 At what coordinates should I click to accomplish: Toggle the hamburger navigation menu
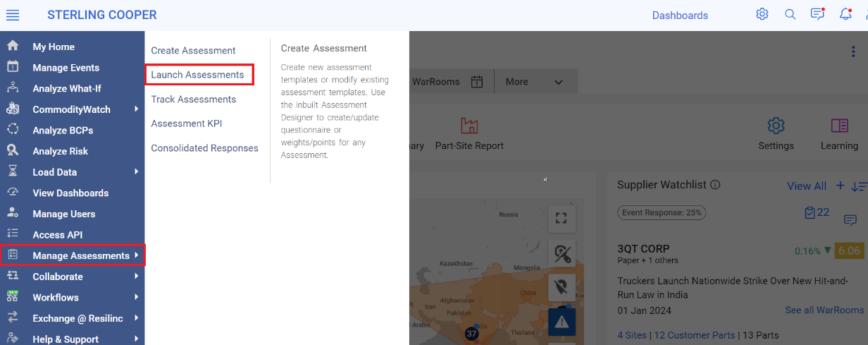point(13,15)
